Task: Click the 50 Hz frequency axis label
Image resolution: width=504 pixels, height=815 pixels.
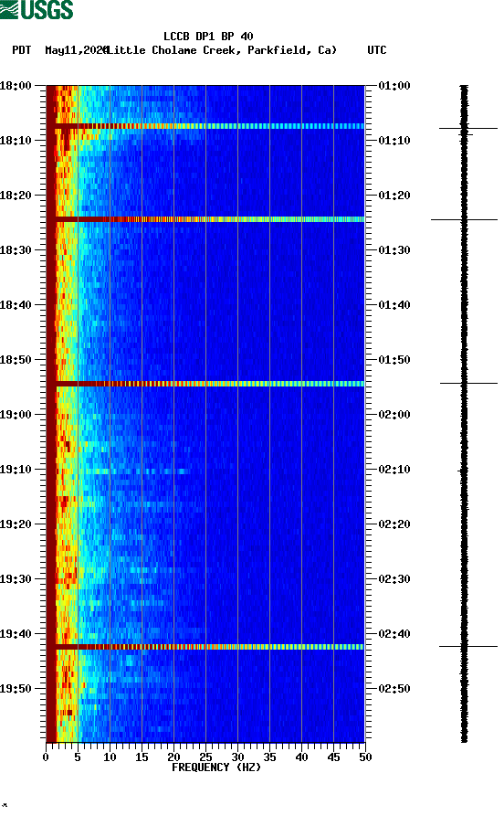Action: click(x=366, y=757)
